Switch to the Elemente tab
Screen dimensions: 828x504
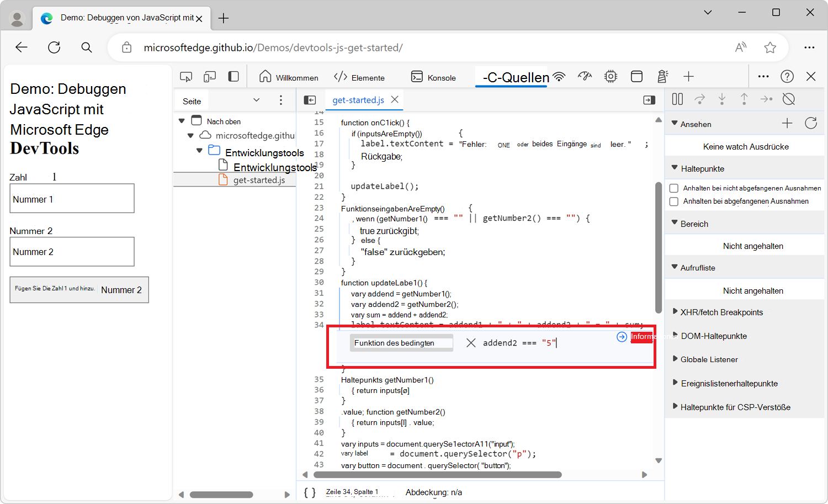(359, 77)
